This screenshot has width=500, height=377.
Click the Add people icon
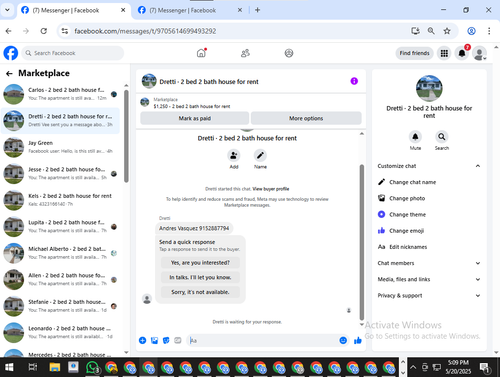(234, 155)
